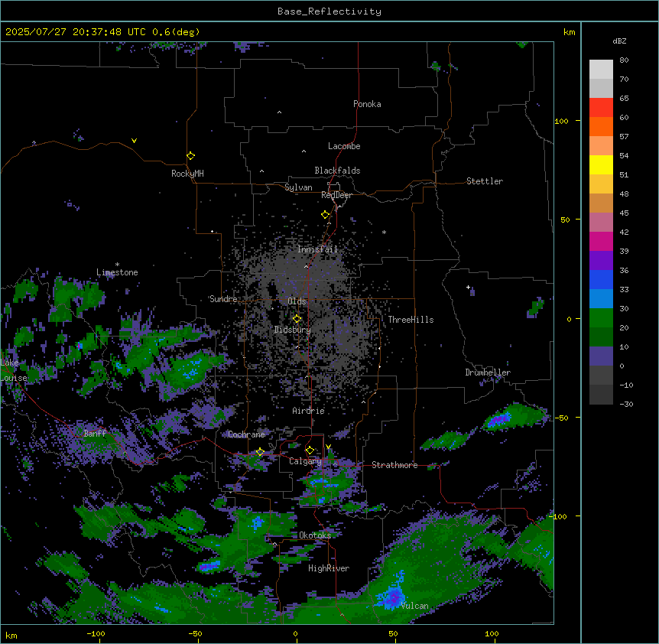Select the magenta 42 dBZ legend swatch
Viewport: 659px width, 644px height.
pyautogui.click(x=601, y=241)
